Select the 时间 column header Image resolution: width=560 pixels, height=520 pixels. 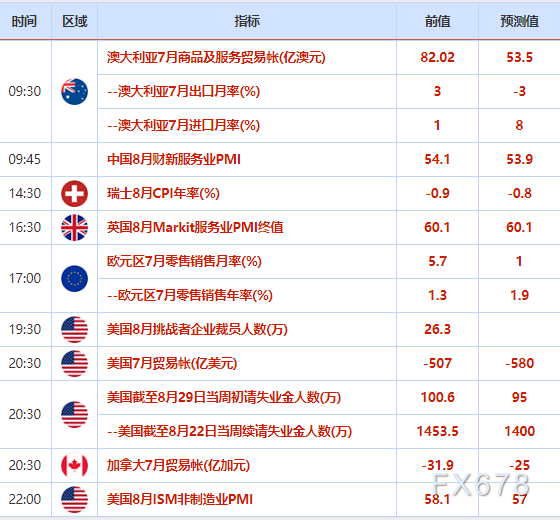tap(24, 21)
